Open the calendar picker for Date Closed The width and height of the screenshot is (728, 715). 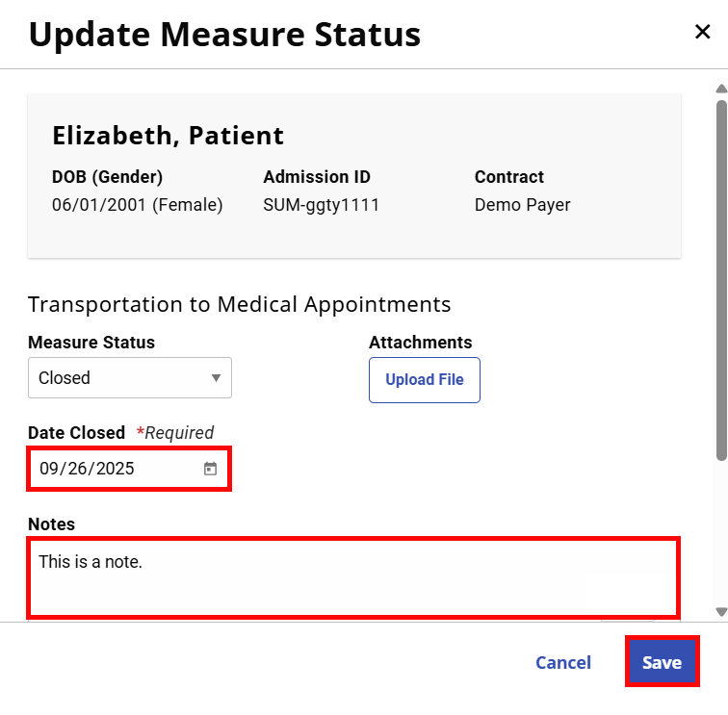[210, 470]
